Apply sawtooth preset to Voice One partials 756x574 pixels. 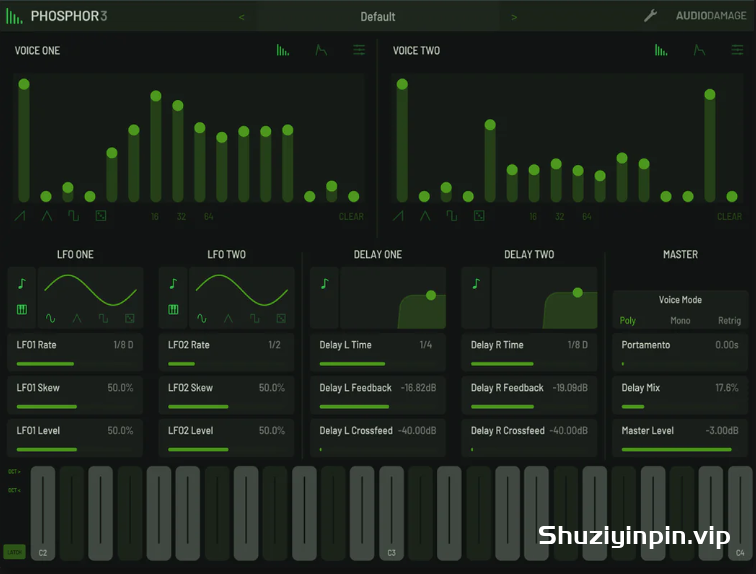coord(20,216)
